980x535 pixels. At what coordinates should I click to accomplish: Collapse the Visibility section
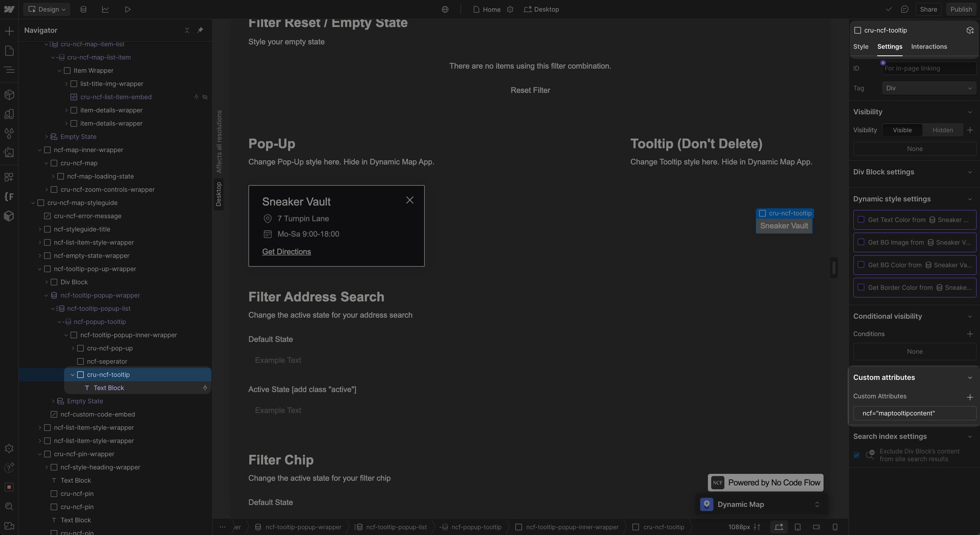(970, 112)
